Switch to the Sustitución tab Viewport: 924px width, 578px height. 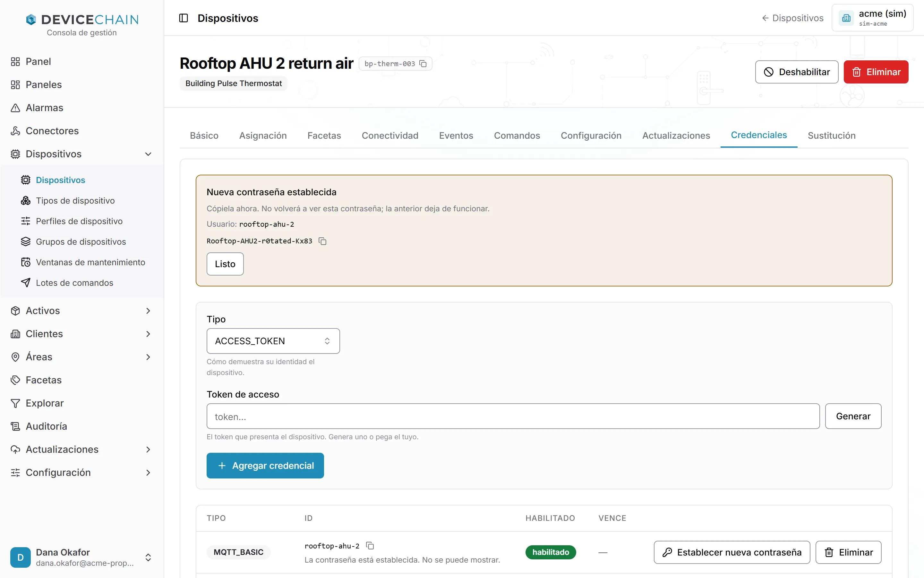pyautogui.click(x=832, y=135)
